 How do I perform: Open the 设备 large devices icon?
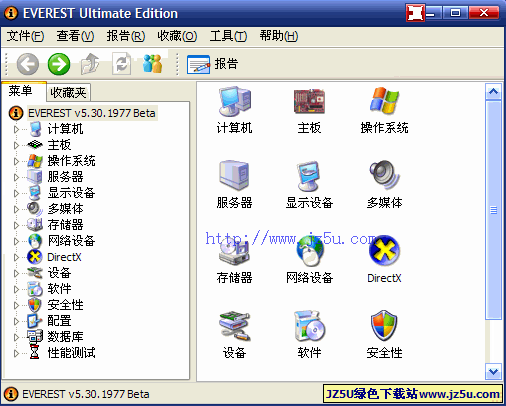point(234,335)
